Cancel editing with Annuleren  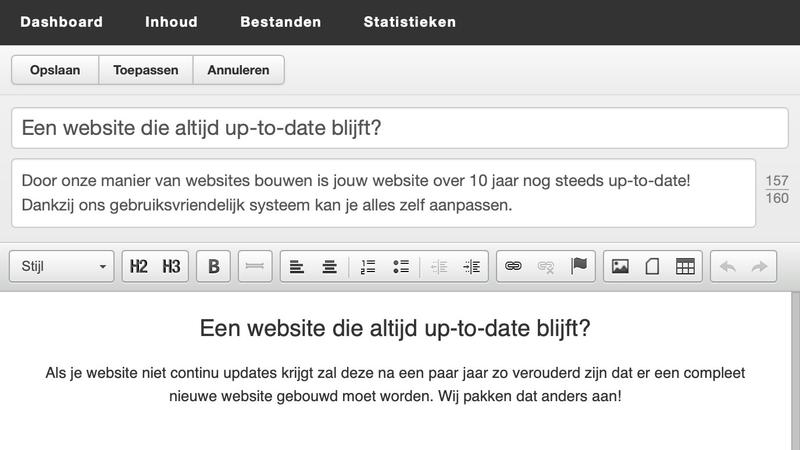pos(238,70)
